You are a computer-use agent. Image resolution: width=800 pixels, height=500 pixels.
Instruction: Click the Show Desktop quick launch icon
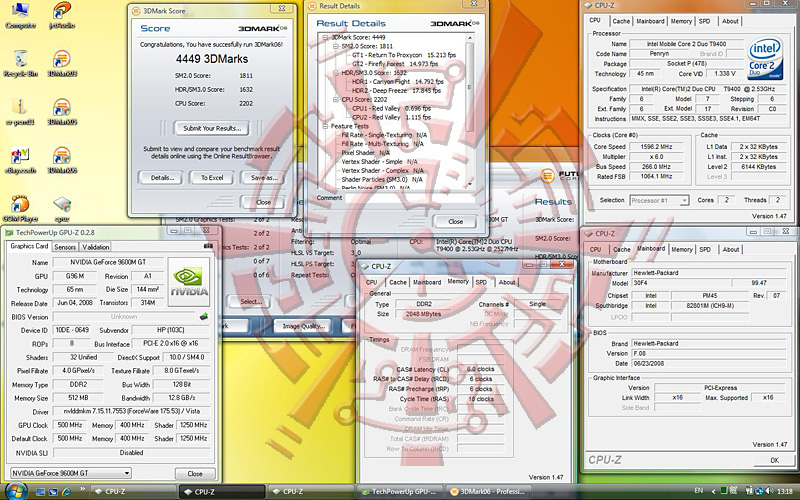(x=41, y=492)
